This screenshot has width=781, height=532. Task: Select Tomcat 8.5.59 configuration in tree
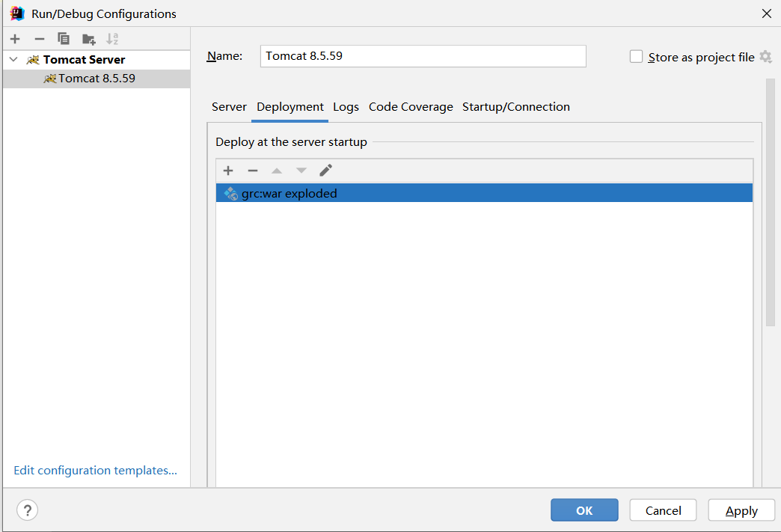(x=97, y=79)
